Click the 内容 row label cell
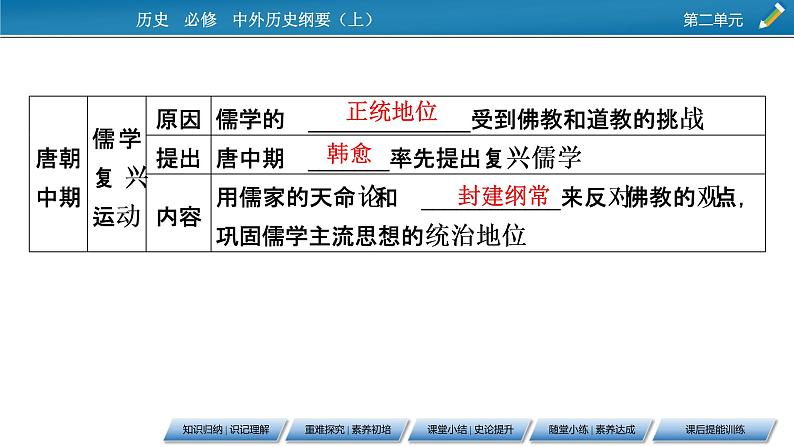Viewport: 794px width, 447px height. 178,215
